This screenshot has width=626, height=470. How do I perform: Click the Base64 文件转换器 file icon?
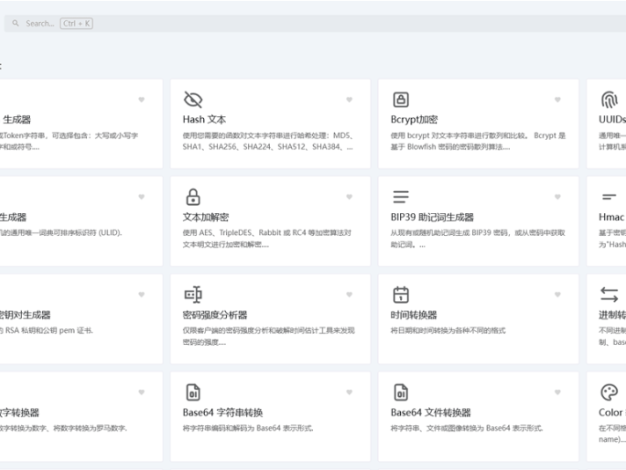pos(401,392)
